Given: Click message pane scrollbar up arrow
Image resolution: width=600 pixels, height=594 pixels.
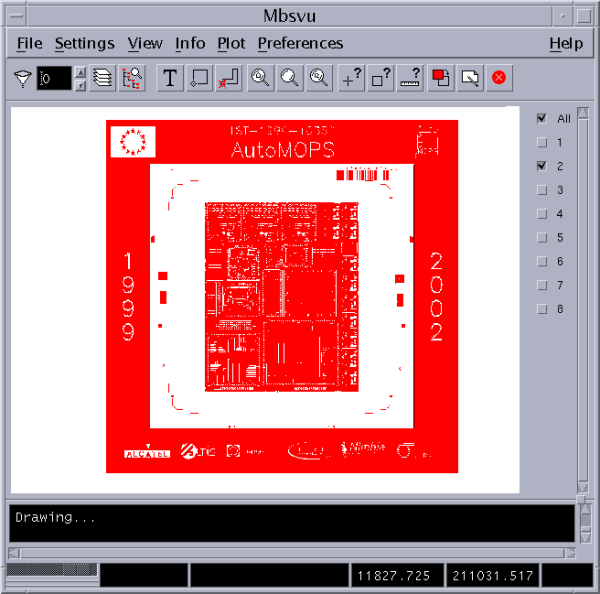Looking at the screenshot, I should [586, 509].
